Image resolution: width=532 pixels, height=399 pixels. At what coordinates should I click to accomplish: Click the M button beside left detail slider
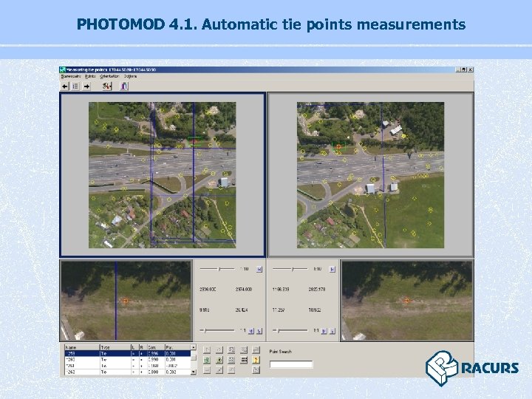[x=251, y=331]
